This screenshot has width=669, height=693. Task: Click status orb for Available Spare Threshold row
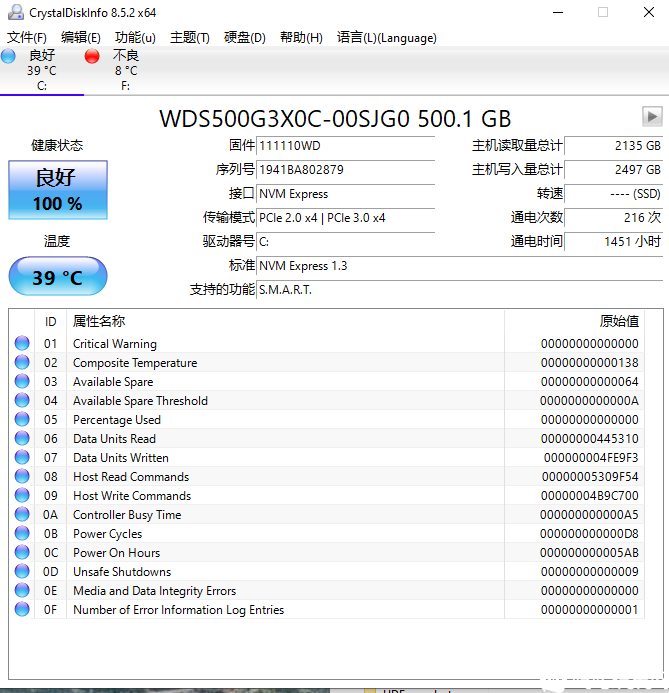click(22, 400)
